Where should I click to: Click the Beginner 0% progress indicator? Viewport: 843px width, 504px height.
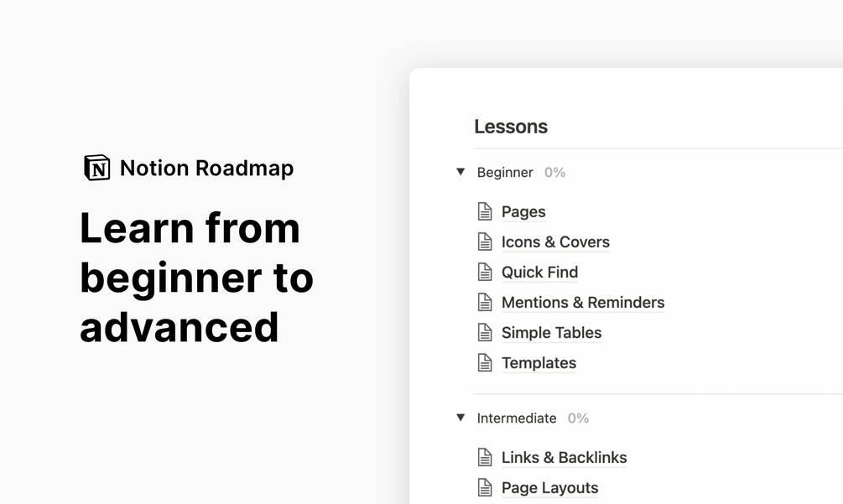click(x=554, y=173)
